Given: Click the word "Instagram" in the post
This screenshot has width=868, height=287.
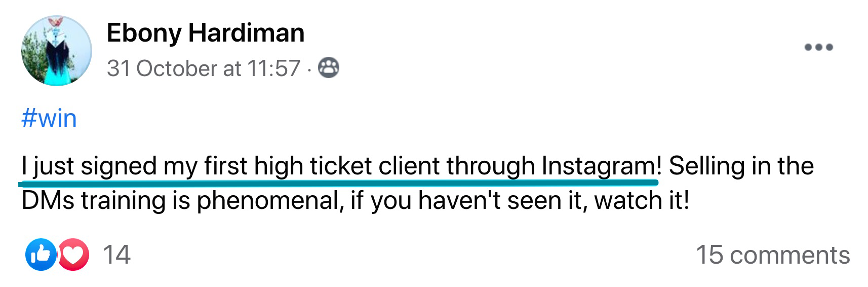Looking at the screenshot, I should pos(598,166).
